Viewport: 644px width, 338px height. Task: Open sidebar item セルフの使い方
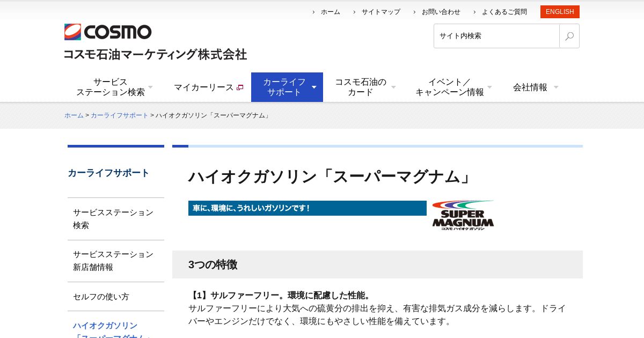(116, 297)
